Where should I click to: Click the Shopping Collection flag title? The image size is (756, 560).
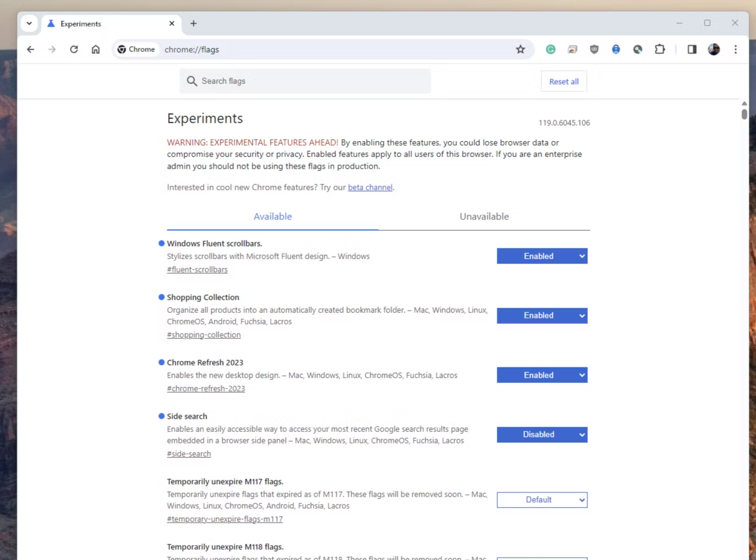pyautogui.click(x=203, y=297)
